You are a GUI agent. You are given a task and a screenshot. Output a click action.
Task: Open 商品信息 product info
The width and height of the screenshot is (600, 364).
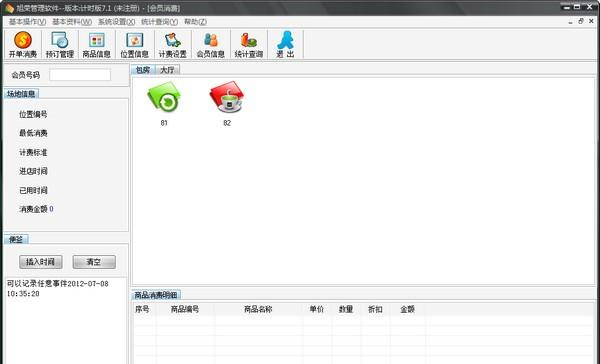tap(96, 45)
